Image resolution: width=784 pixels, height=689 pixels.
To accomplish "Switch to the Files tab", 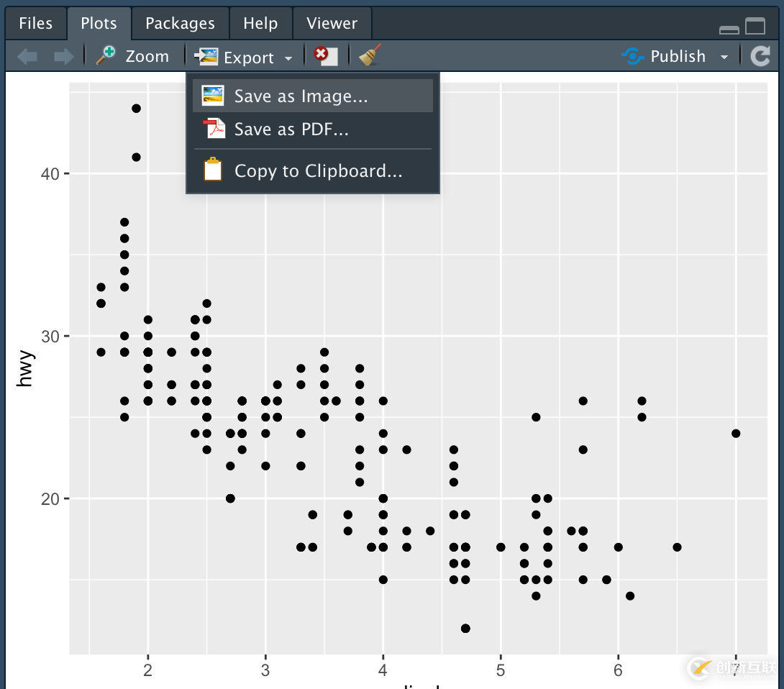I will [x=35, y=23].
